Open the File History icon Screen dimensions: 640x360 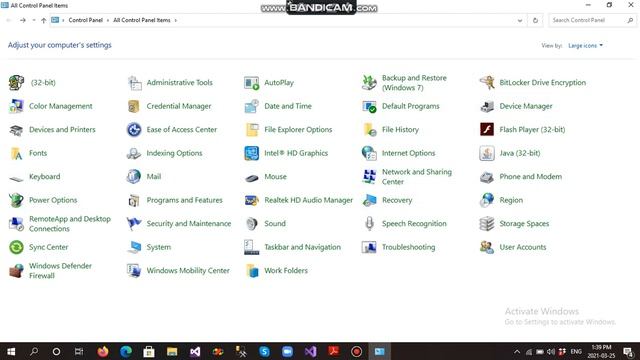point(369,130)
